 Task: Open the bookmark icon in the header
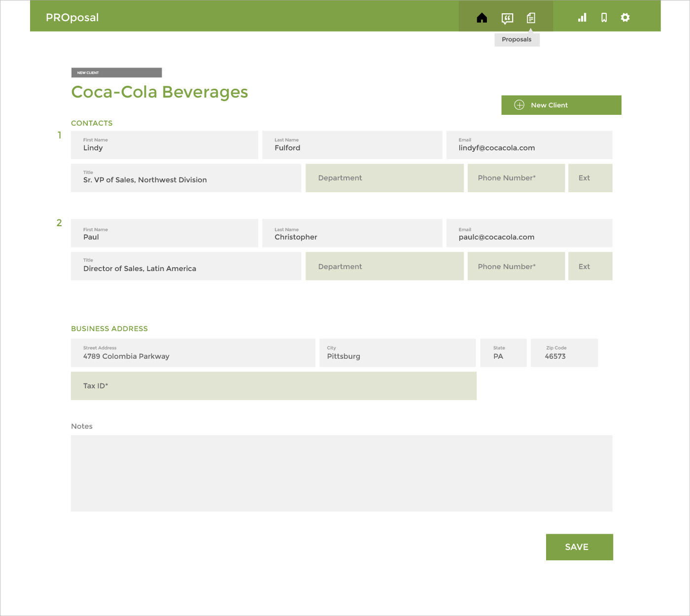click(x=604, y=18)
